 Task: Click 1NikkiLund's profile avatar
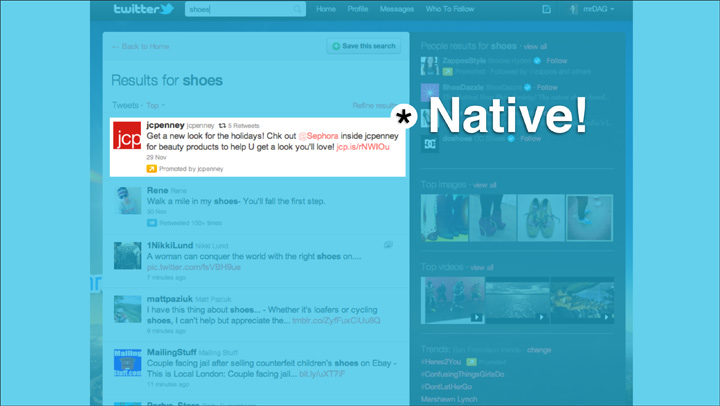coord(128,255)
